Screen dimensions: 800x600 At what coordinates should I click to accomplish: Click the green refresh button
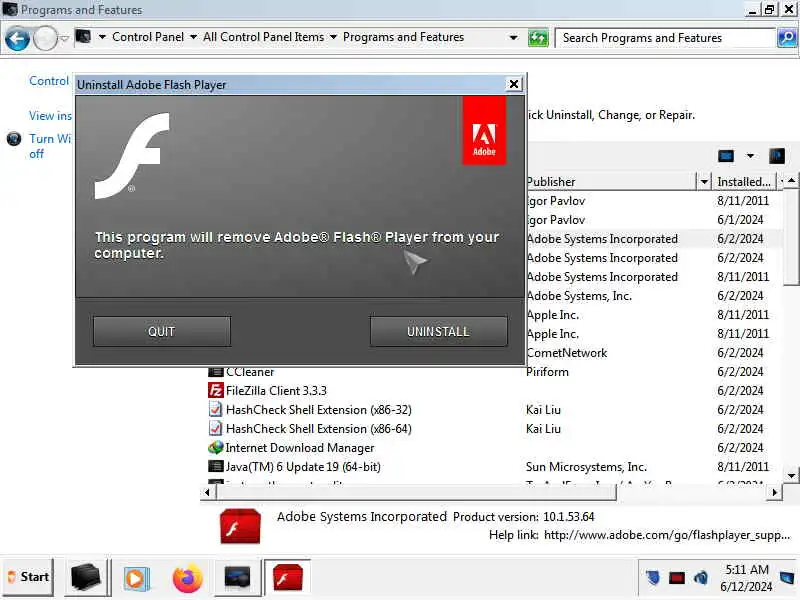[538, 38]
